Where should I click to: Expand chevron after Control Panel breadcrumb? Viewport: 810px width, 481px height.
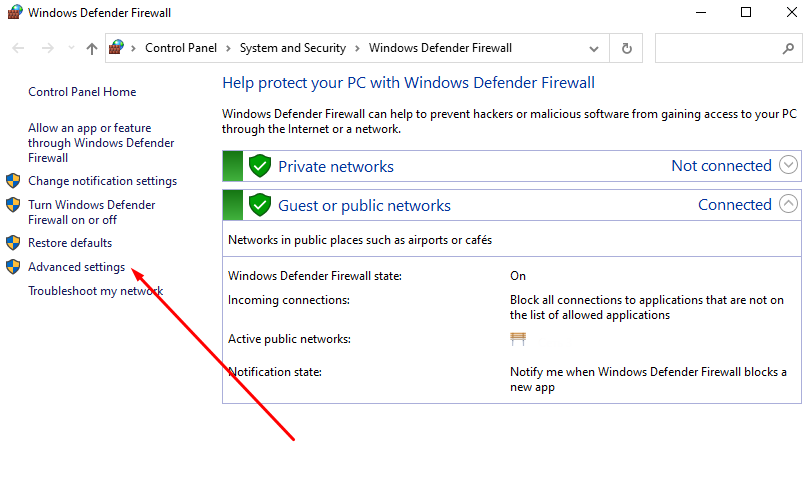(x=228, y=49)
